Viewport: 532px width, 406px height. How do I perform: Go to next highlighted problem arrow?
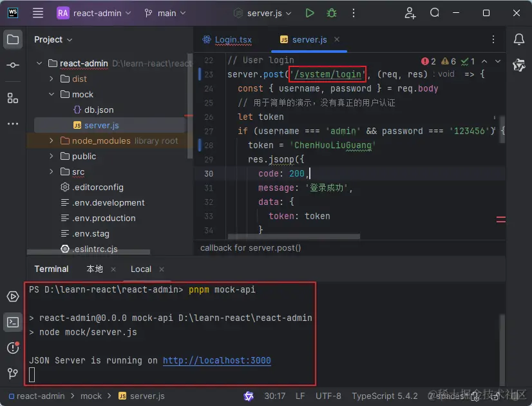(497, 61)
